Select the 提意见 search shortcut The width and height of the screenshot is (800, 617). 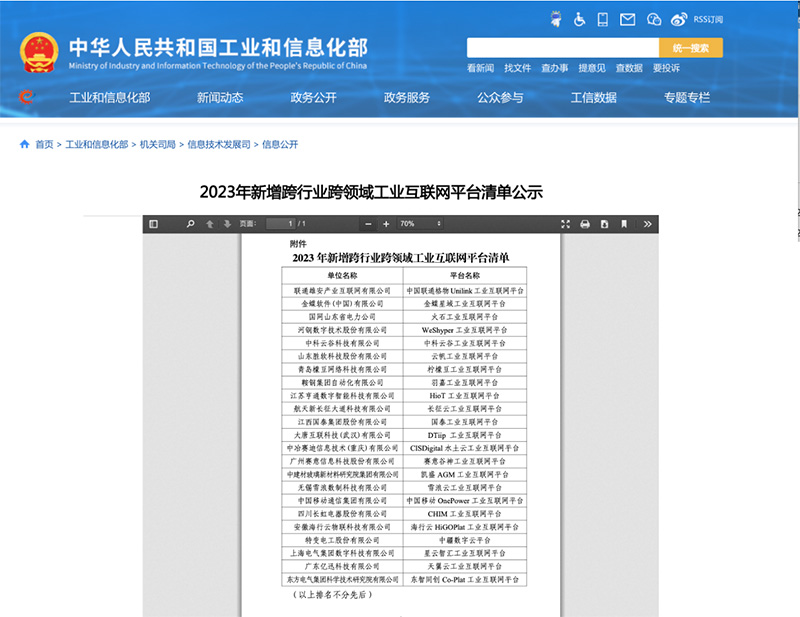[592, 68]
